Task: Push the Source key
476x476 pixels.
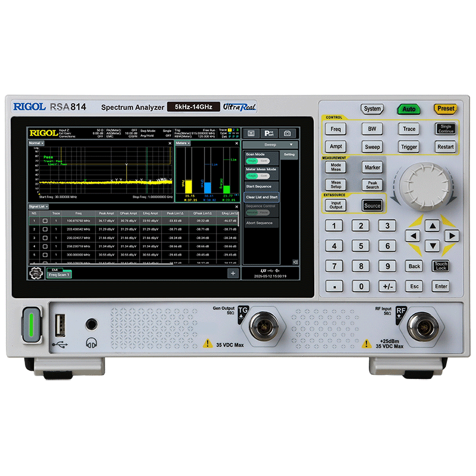Action: 372,205
